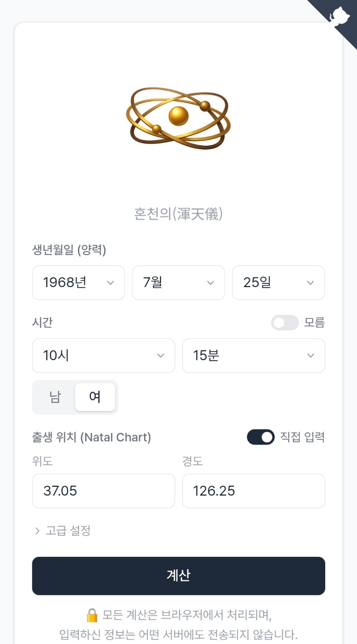Select 남 gender option

click(55, 397)
